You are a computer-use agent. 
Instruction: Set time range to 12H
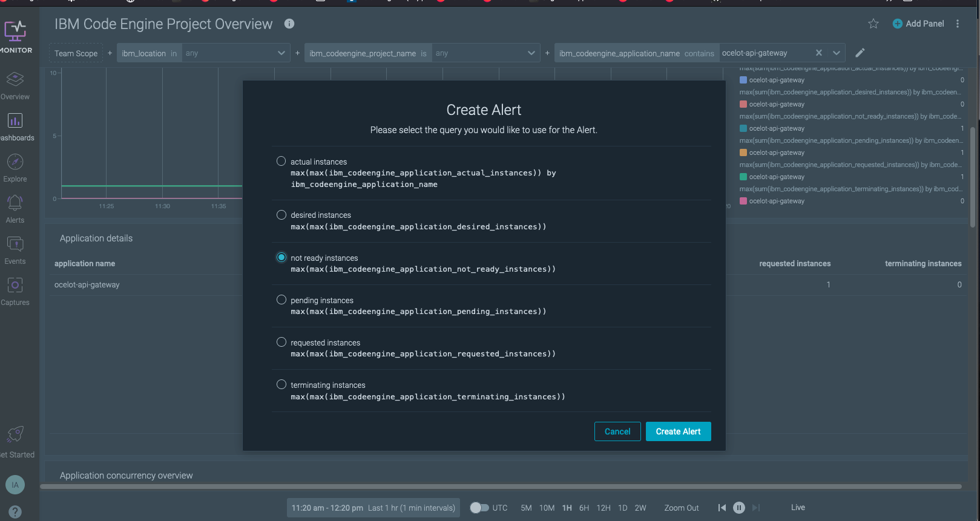point(603,508)
